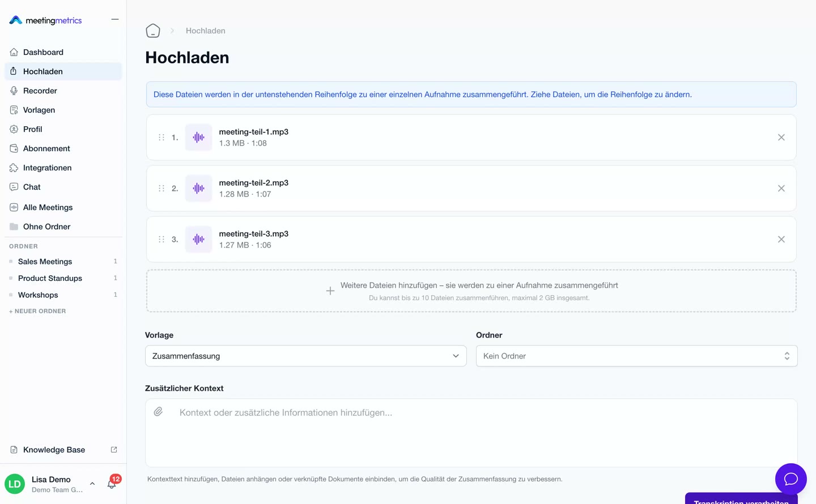Open Recorder page

(x=63, y=91)
